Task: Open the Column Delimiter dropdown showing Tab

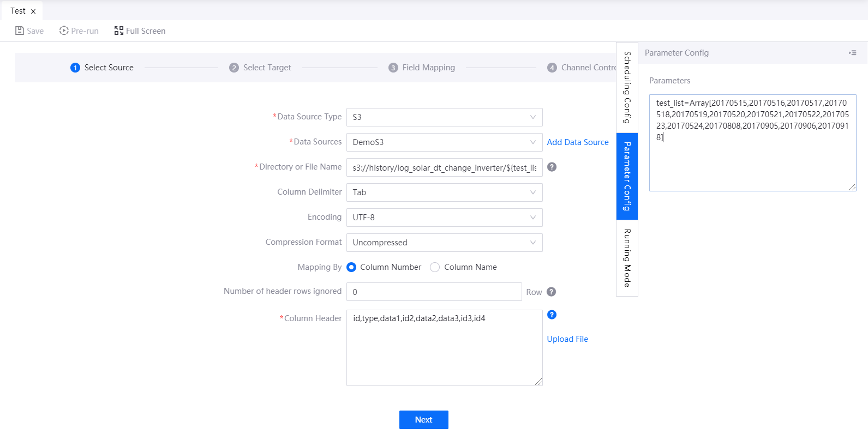Action: 445,192
